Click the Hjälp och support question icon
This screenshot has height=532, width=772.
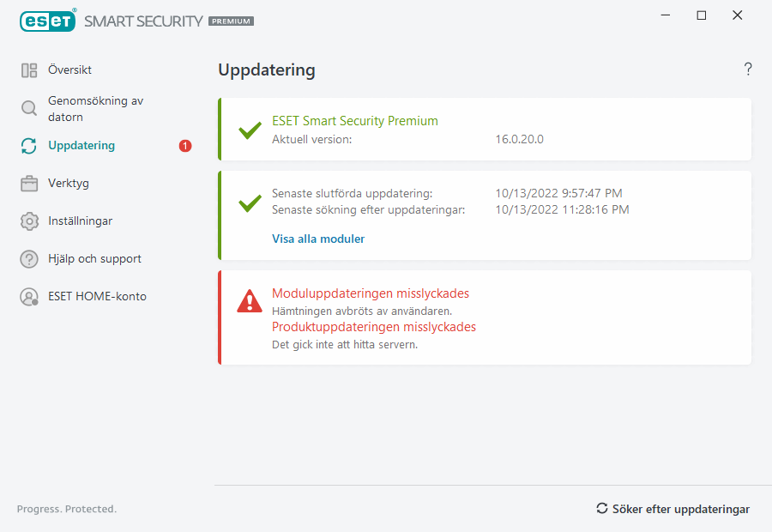tap(29, 259)
